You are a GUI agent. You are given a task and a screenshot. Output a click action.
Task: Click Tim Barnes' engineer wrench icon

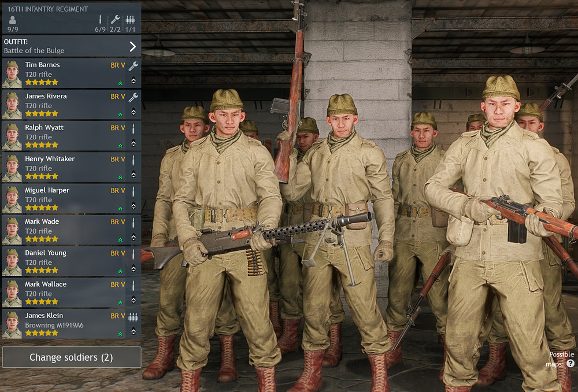134,66
